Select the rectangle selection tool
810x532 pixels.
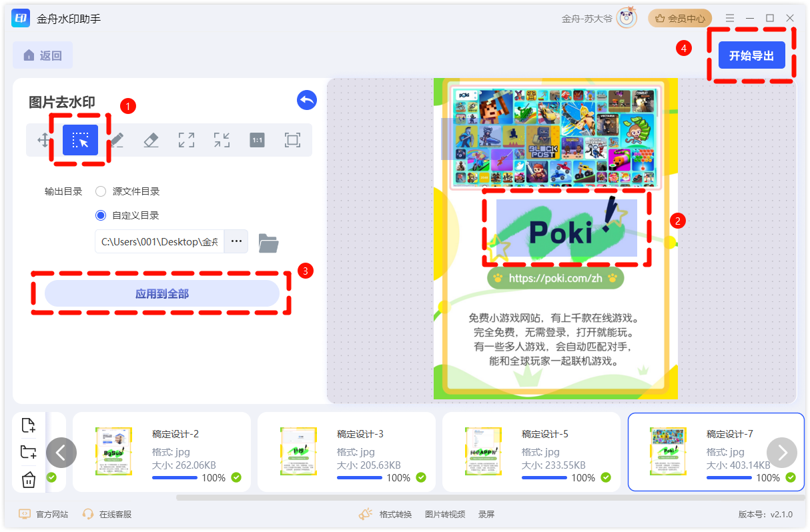[81, 140]
